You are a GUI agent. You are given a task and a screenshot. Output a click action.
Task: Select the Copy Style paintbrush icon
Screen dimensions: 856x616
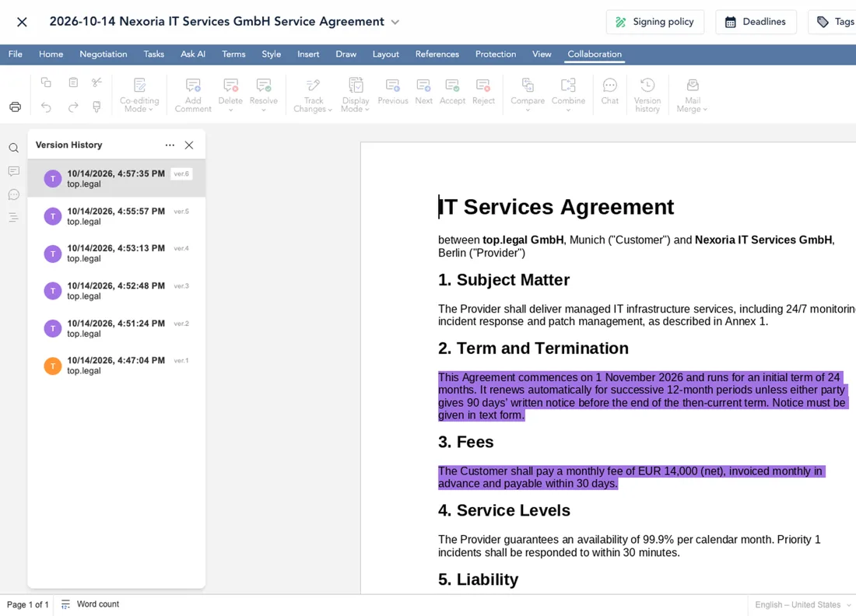96,107
